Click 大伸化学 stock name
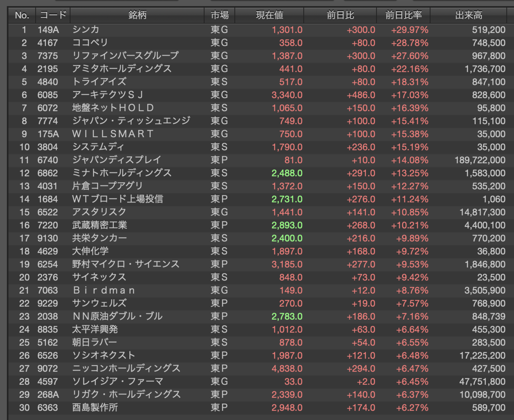The image size is (514, 420). (90, 251)
